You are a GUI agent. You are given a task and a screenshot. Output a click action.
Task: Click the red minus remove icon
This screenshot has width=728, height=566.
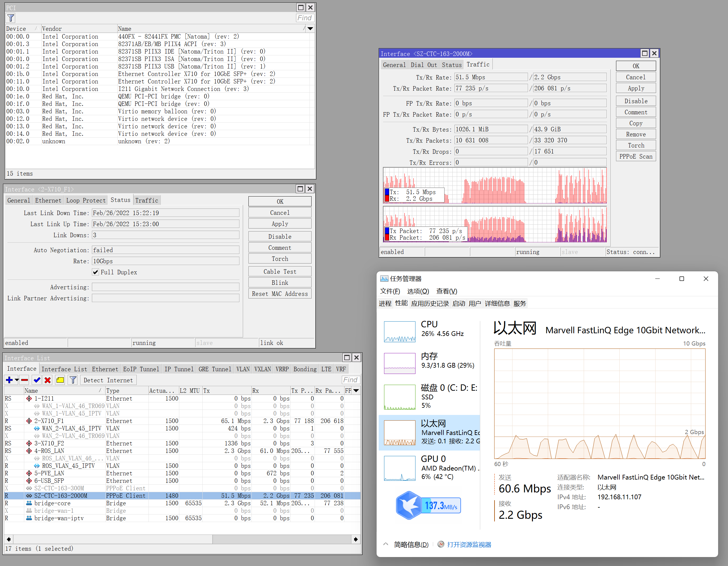[x=25, y=380]
